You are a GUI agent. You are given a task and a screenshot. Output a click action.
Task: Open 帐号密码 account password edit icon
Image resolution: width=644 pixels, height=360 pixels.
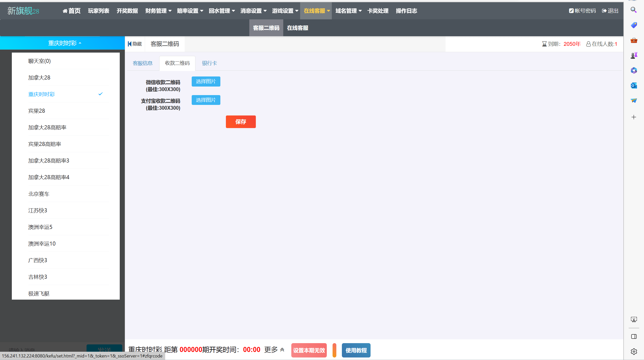[571, 11]
